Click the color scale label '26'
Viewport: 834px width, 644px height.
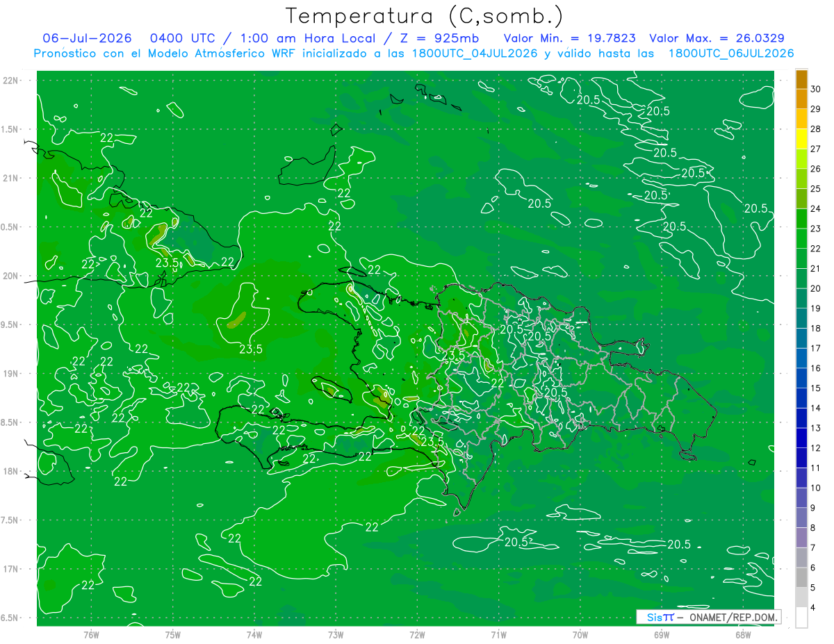[x=816, y=169]
